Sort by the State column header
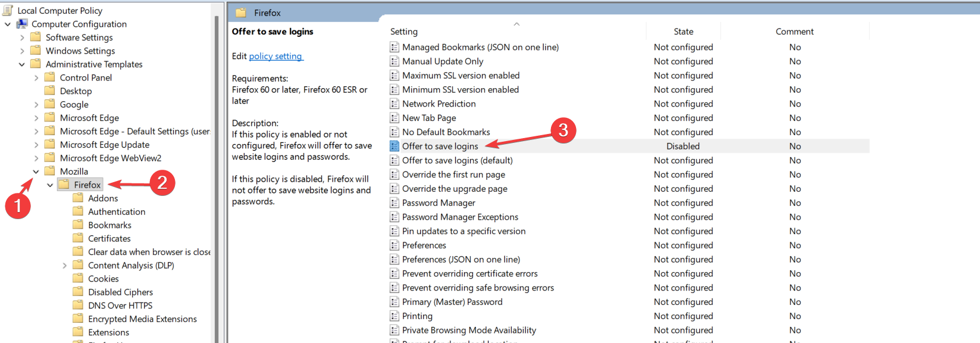The width and height of the screenshot is (980, 343). 684,32
